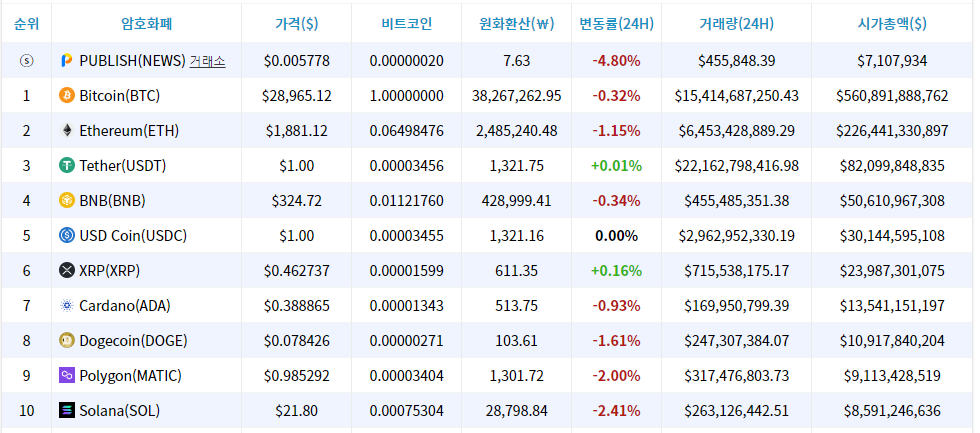Click PUBLISH change value -4.80%
Viewport: 980px width, 433px height.
(x=616, y=61)
